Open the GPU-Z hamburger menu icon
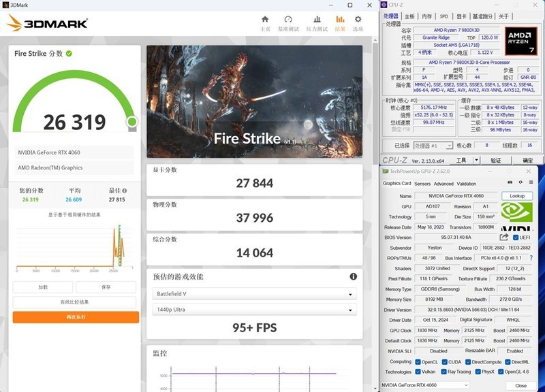Image resolution: width=545 pixels, height=392 pixels. [529, 183]
